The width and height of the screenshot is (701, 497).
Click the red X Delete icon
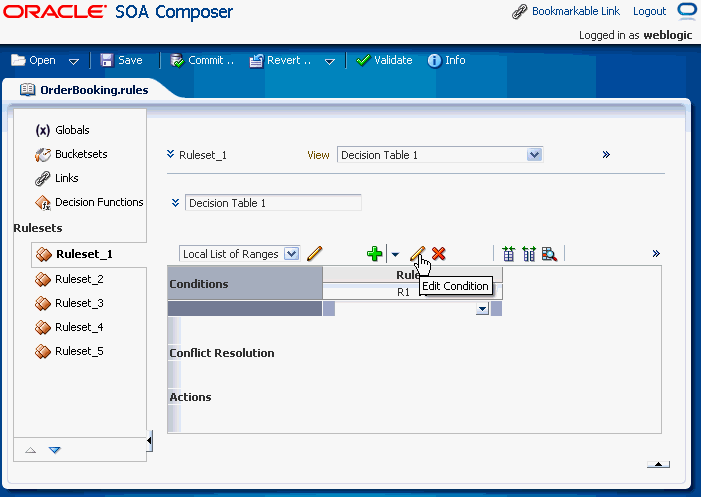(439, 254)
